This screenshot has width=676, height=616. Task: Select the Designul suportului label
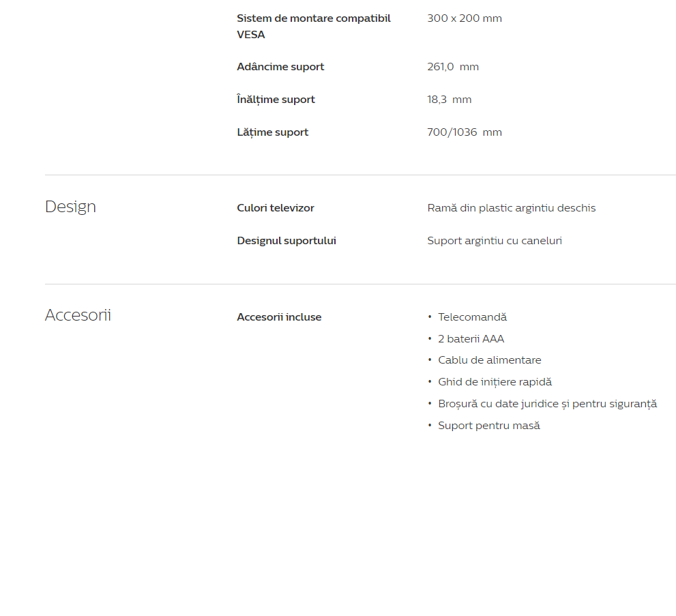(286, 241)
